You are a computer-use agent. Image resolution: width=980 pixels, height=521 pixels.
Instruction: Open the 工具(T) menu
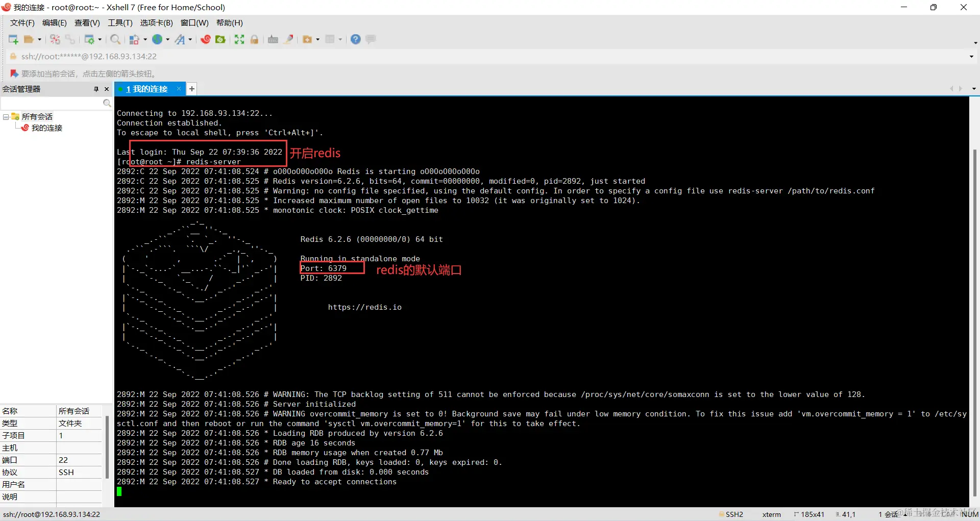pos(120,23)
